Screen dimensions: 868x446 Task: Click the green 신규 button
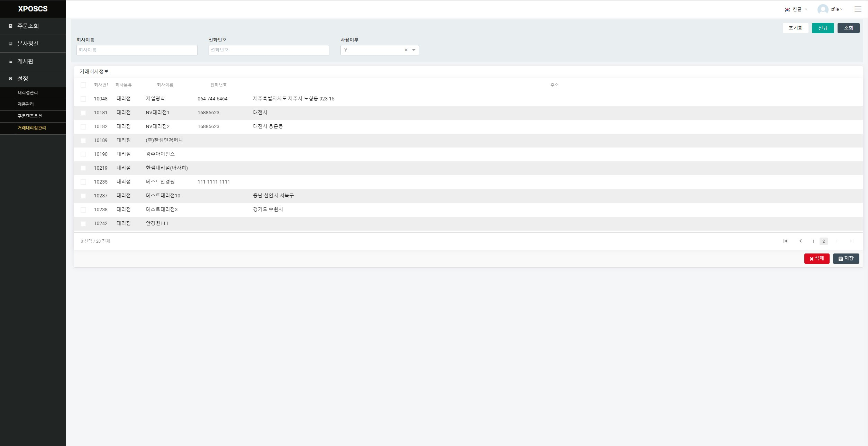pos(823,28)
